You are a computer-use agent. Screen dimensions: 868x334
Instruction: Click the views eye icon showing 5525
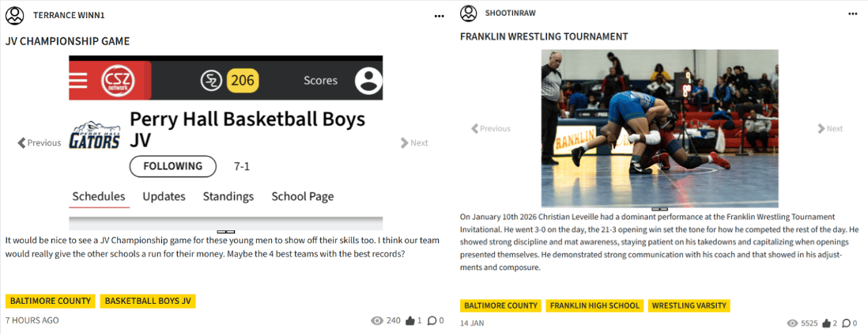(792, 323)
